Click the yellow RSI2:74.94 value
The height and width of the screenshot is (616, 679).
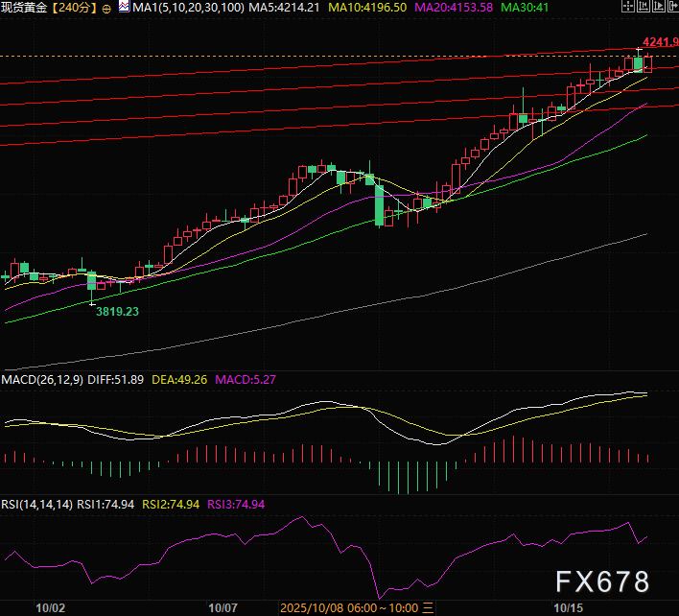click(173, 503)
